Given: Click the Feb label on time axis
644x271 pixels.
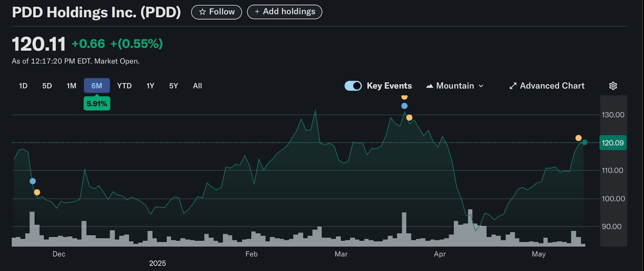Looking at the screenshot, I should click(252, 254).
